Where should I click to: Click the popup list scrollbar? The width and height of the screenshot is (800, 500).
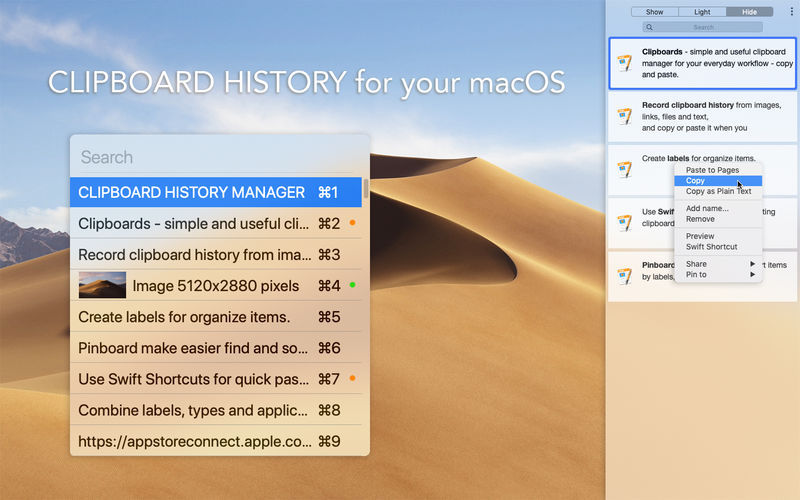[365, 188]
